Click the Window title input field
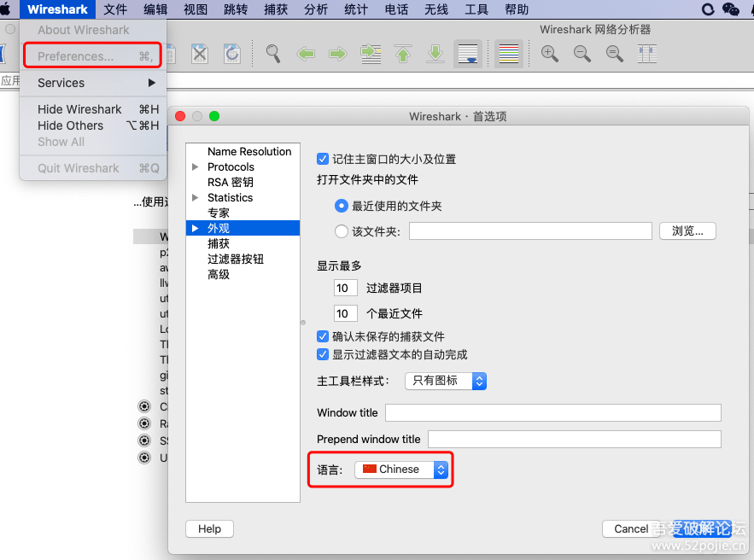The height and width of the screenshot is (560, 754). (553, 412)
